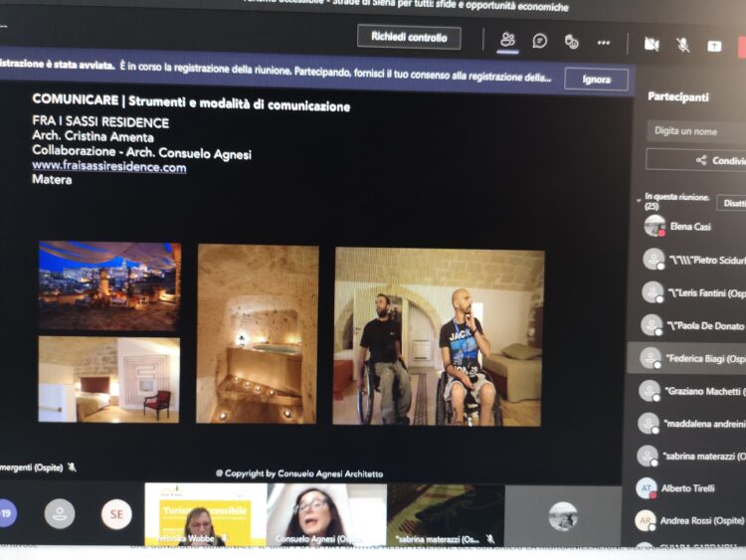Open the participants panel icon
This screenshot has width=746, height=560.
pos(507,41)
